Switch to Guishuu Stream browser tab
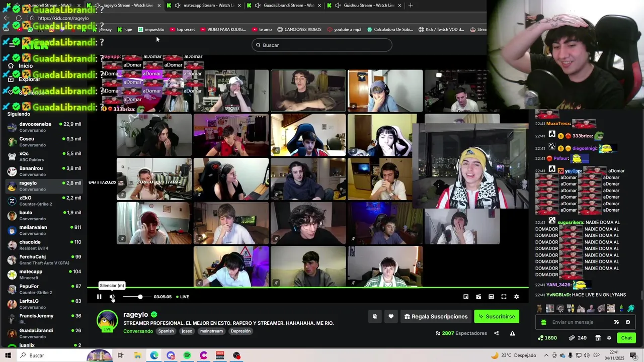This screenshot has height=362, width=644. (x=364, y=6)
